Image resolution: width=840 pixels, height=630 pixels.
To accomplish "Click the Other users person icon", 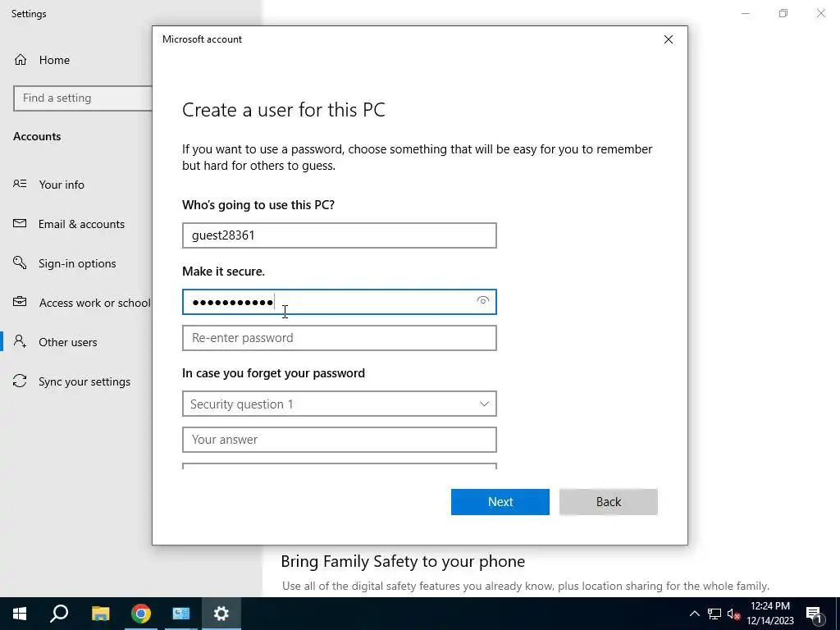I will point(20,341).
